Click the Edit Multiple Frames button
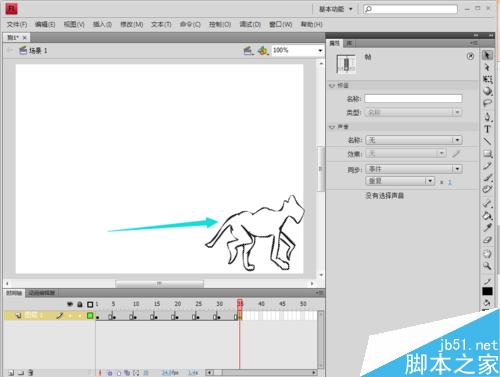This screenshot has height=377, width=500. 127,373
